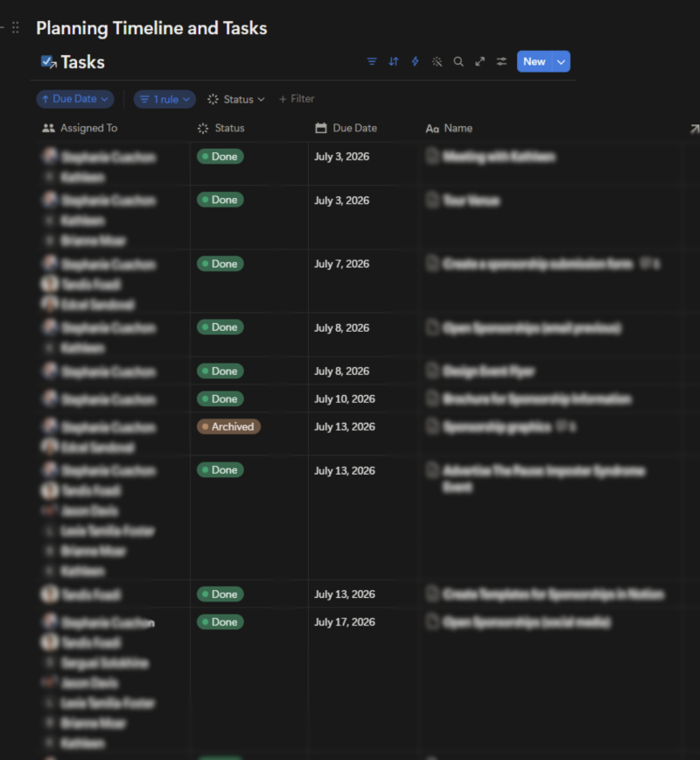The image size is (700, 760).
Task: Open view settings via the sliders icon
Action: click(501, 61)
